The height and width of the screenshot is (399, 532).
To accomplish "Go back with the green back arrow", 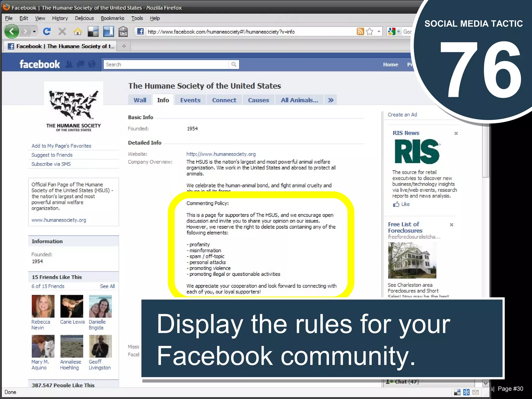I will (12, 32).
